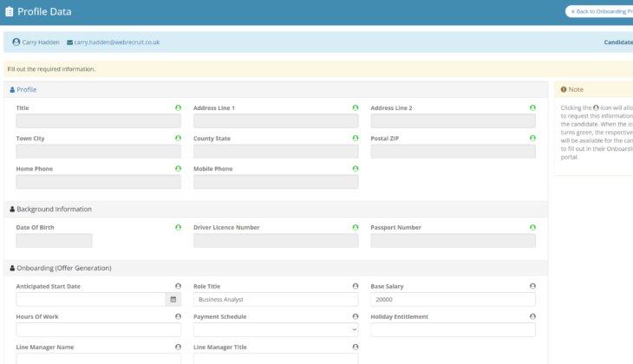This screenshot has height=364, width=633.
Task: Click the person icon next to Passport Number
Action: click(x=532, y=227)
